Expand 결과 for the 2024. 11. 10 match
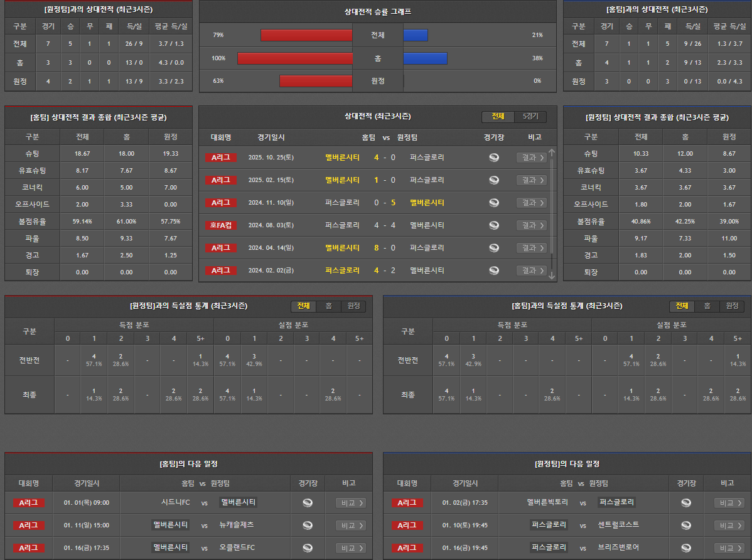The height and width of the screenshot is (560, 752). click(531, 203)
